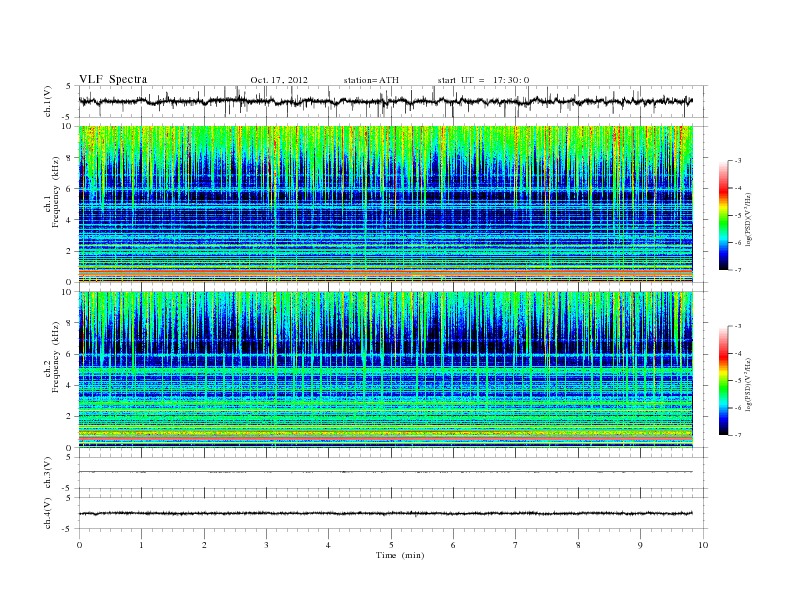Viewport: 792px width, 612px height.
Task: Click the "-3" tick on ch.2 colorbar
Action: (738, 326)
